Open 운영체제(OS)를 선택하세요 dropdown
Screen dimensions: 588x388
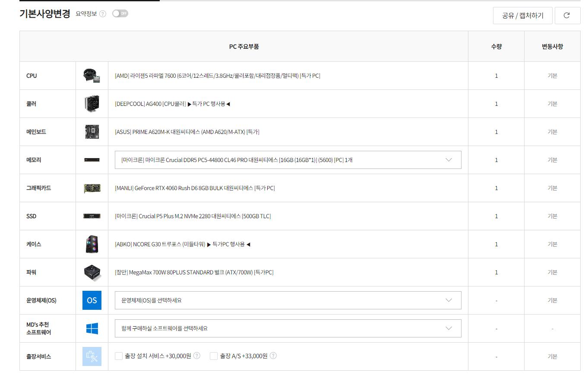[x=288, y=300]
